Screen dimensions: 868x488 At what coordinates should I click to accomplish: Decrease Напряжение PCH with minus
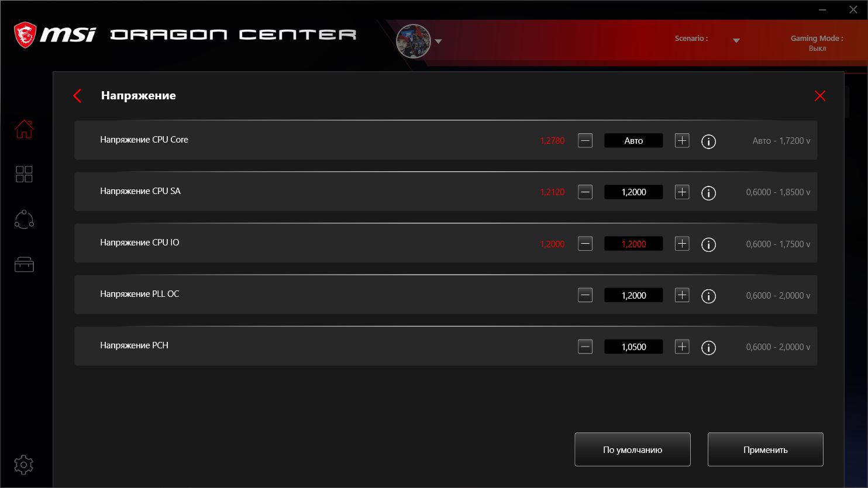[585, 347]
